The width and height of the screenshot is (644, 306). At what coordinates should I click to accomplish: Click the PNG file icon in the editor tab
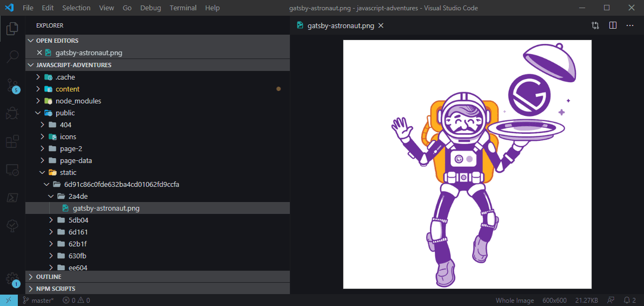(300, 25)
